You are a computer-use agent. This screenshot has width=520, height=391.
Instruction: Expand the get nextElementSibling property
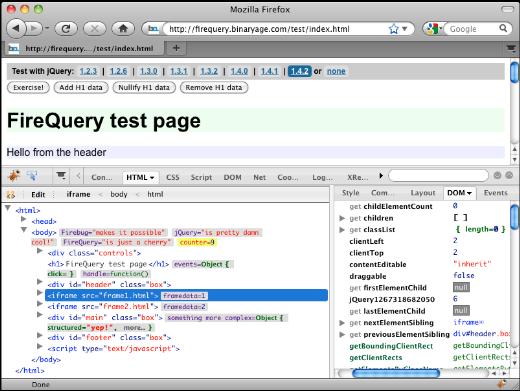tap(342, 323)
